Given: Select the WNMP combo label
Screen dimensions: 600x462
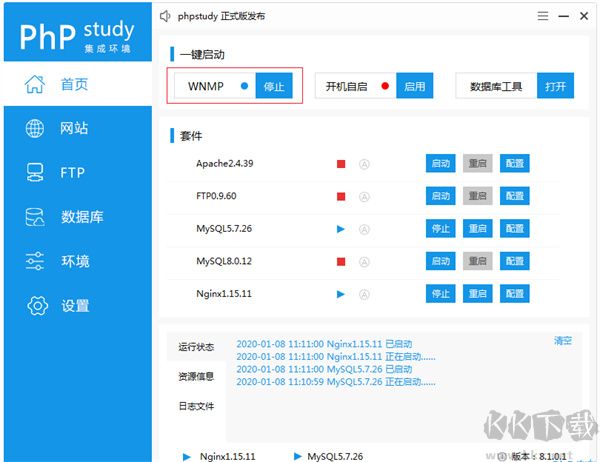Looking at the screenshot, I should [206, 86].
